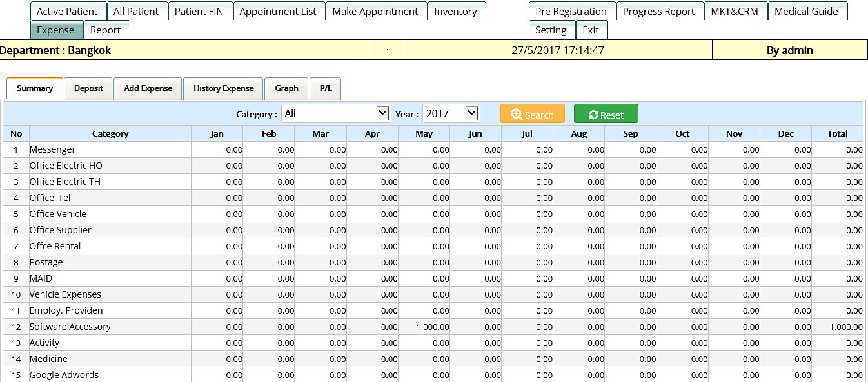Click the Office Supplier category
Image resolution: width=868 pixels, height=382 pixels.
coord(61,230)
